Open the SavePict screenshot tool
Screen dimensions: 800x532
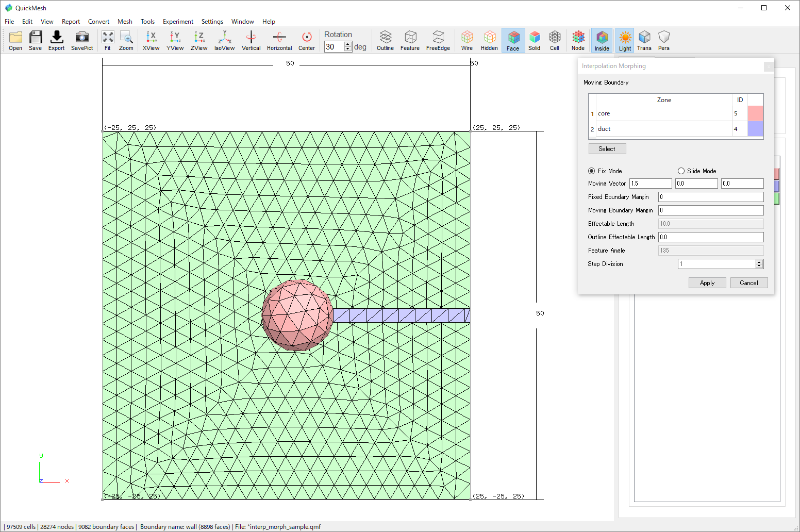[x=81, y=40]
